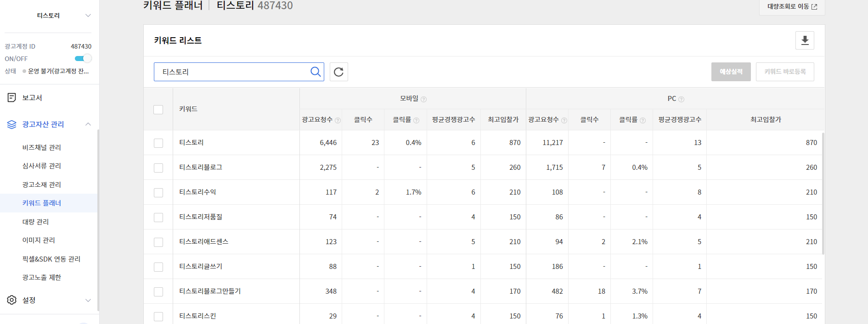Expand the 설정 section chevron
The image size is (868, 324).
coord(88,300)
